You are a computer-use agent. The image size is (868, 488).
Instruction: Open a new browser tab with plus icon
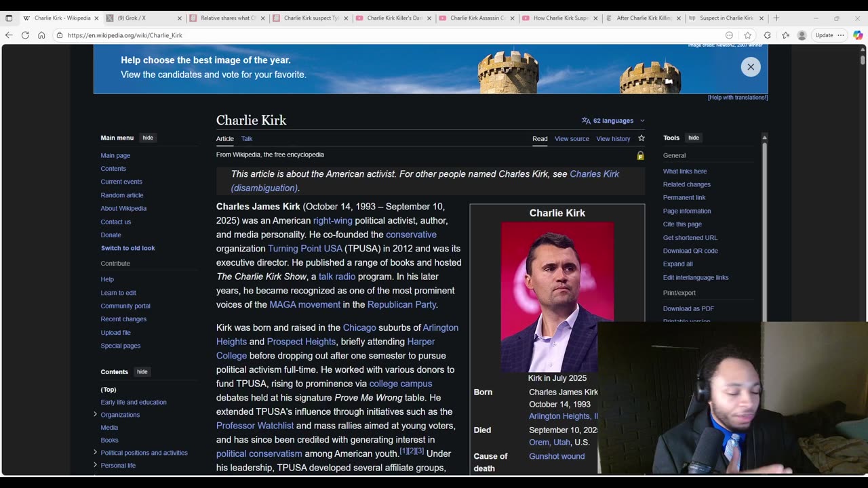click(776, 18)
